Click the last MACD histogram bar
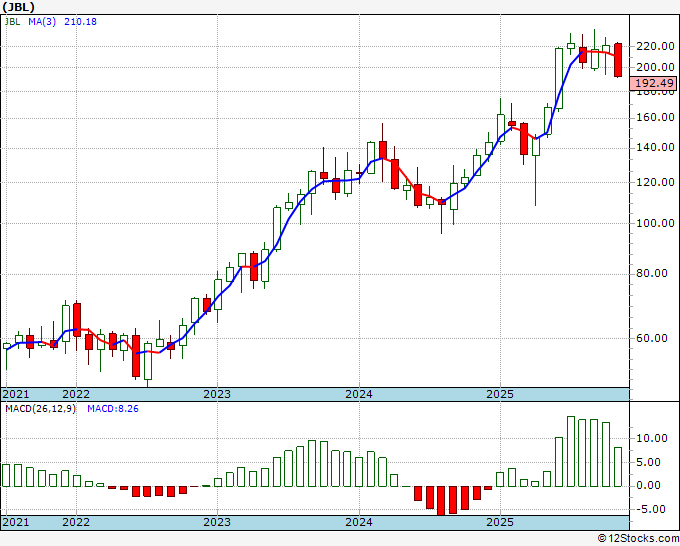Screen dimensions: 680x546 pos(618,467)
